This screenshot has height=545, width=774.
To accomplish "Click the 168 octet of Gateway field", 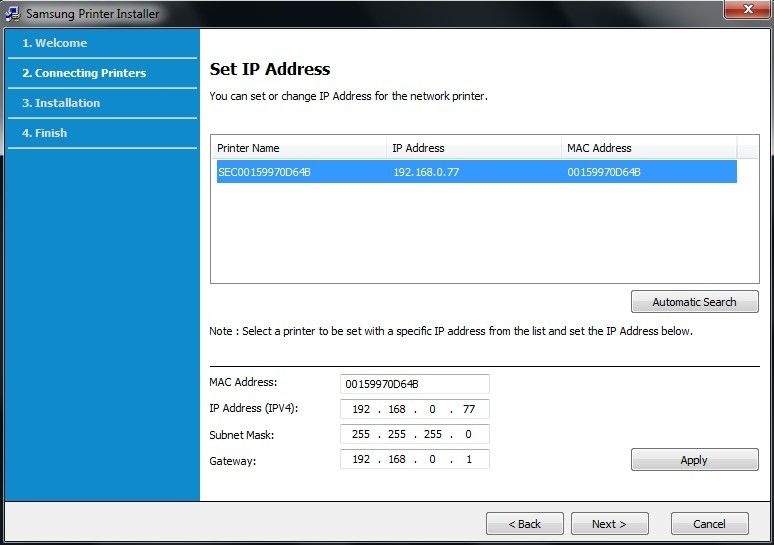I will [397, 459].
